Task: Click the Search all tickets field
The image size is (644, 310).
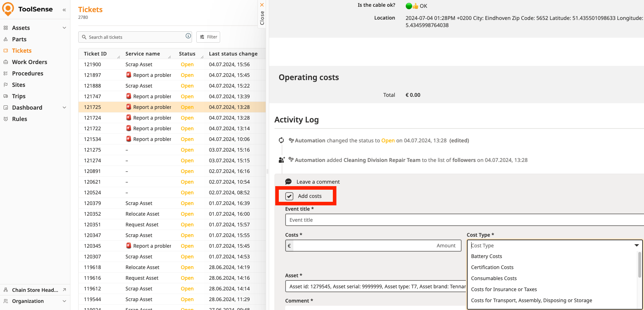Action: coord(135,37)
